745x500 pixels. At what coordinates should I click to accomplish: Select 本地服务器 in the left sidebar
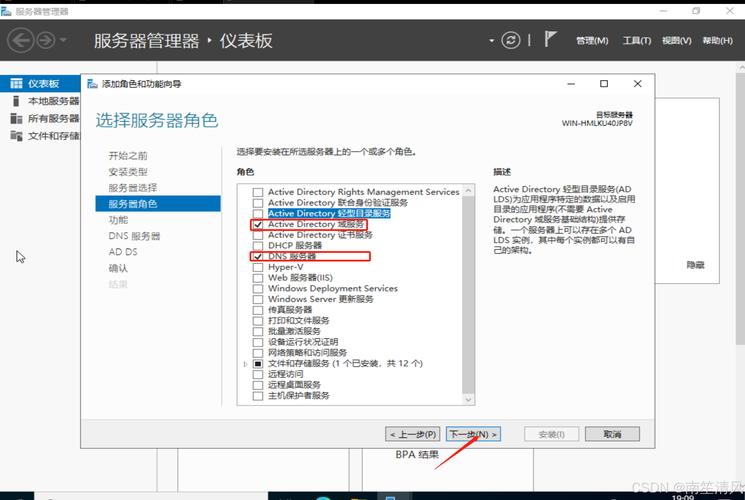(x=40, y=101)
